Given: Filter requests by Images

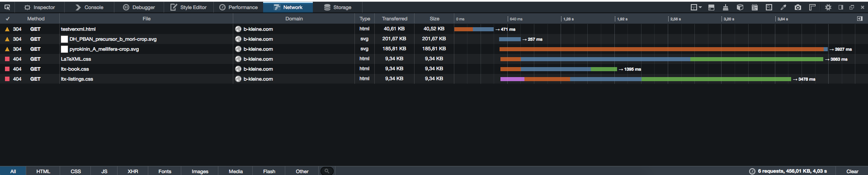Looking at the screenshot, I should 200,171.
